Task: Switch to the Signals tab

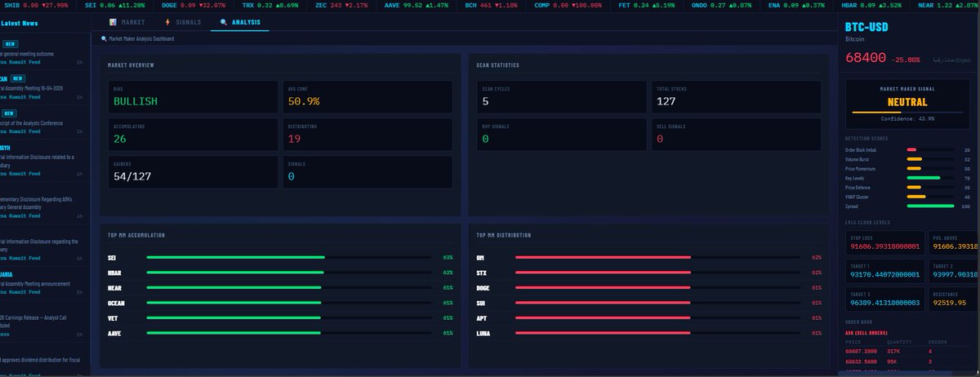Action: [x=182, y=22]
